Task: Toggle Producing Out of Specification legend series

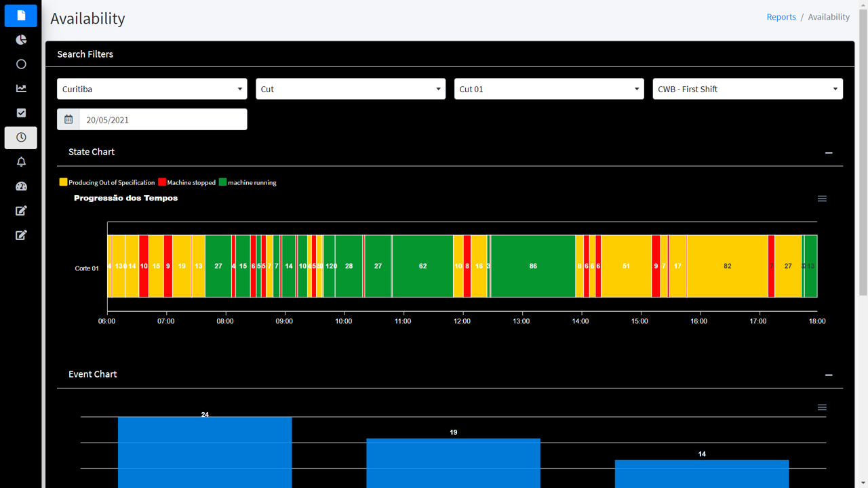Action: (x=111, y=182)
